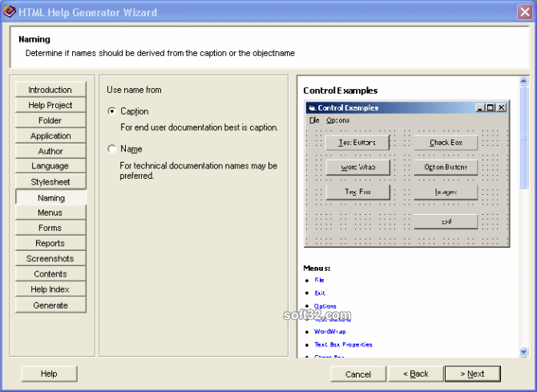Click Option Buttons button in preview
The height and width of the screenshot is (392, 537).
pos(446,168)
